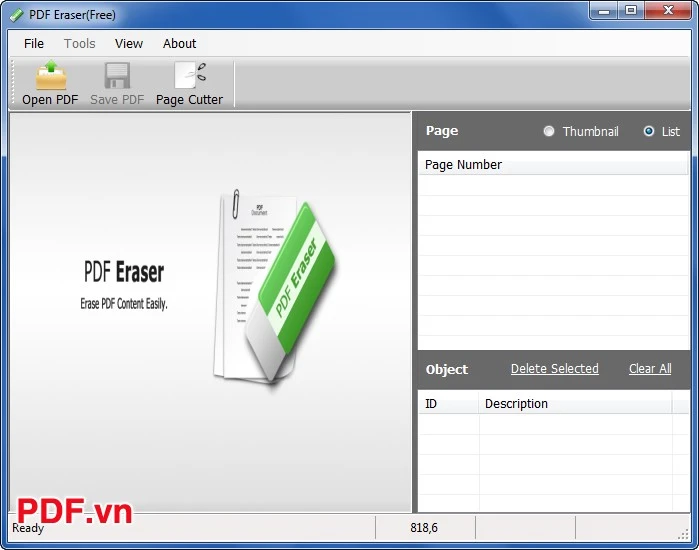Click the PDF Eraser app icon in title bar

(16, 15)
